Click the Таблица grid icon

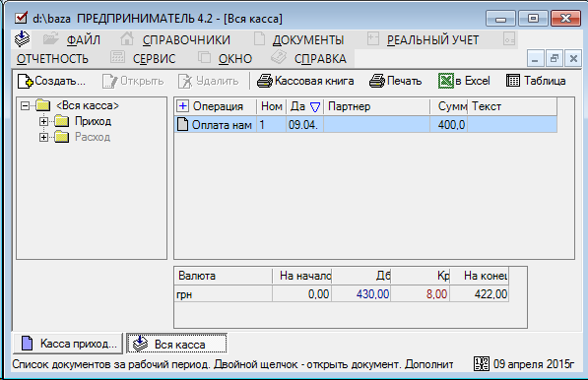tap(513, 81)
